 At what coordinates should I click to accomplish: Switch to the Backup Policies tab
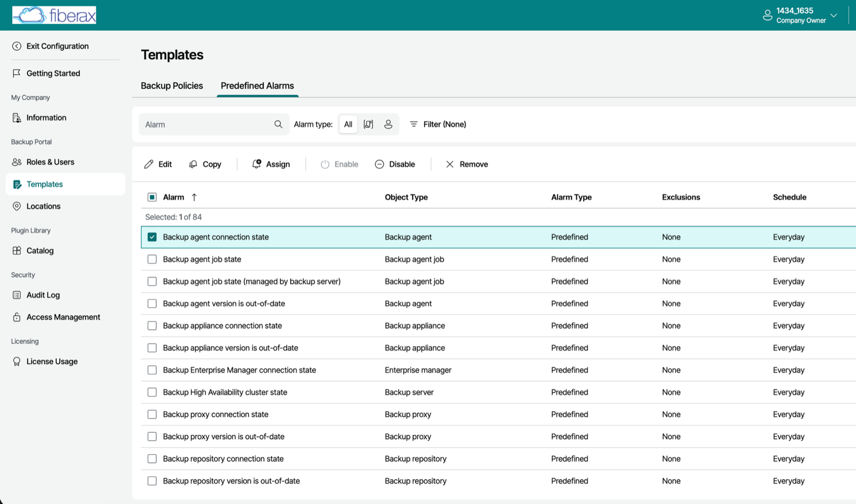click(172, 86)
